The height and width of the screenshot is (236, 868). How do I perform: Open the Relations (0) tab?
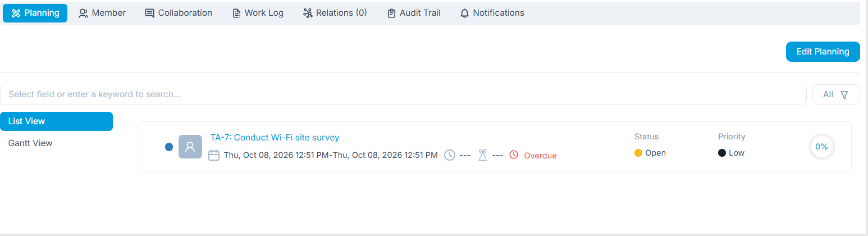click(x=335, y=13)
